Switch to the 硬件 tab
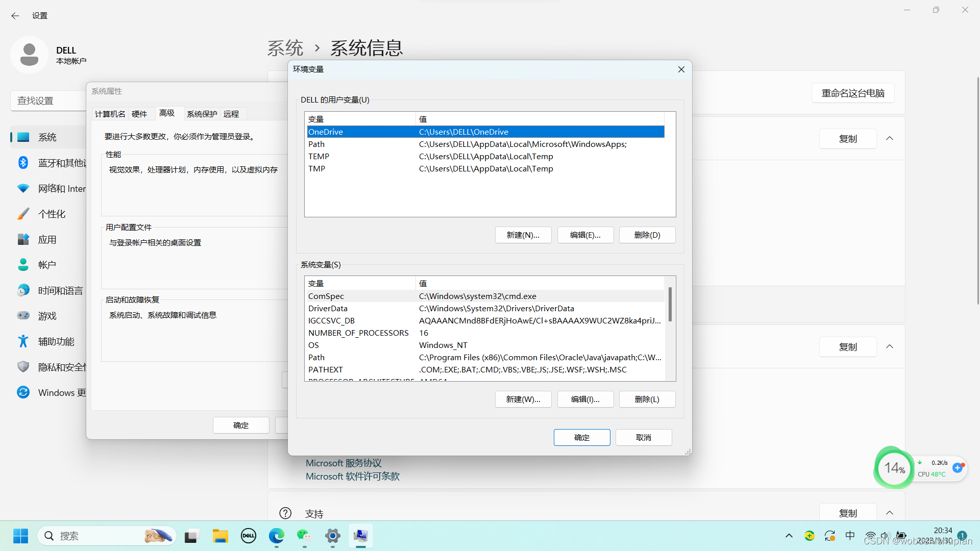980x551 pixels. coord(139,113)
